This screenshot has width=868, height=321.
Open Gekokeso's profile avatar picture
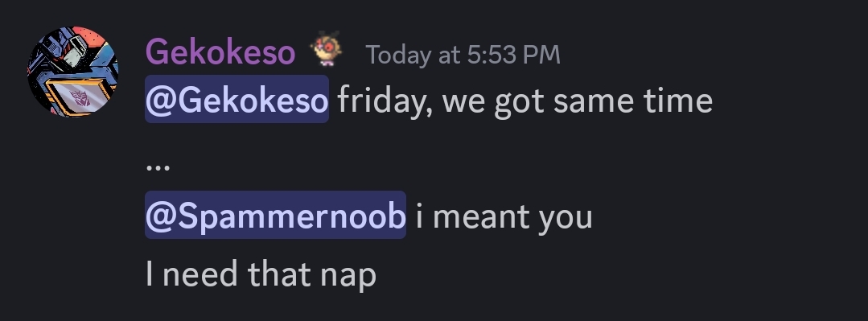tap(72, 72)
